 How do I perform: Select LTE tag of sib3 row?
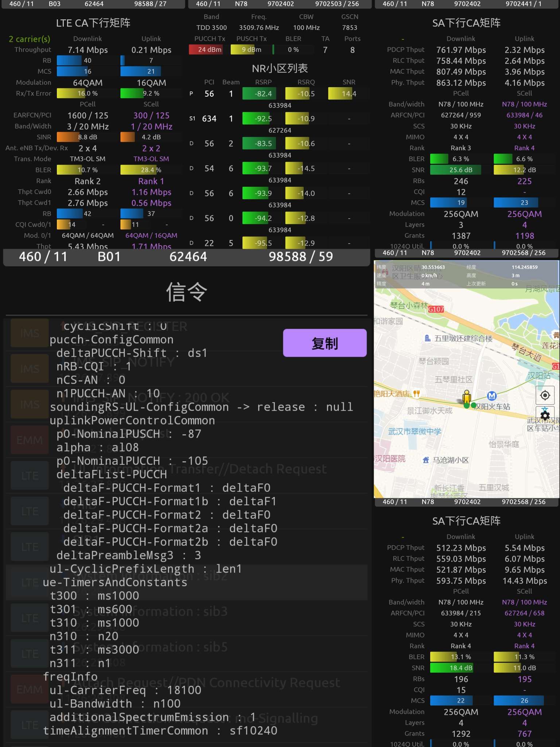(30, 618)
